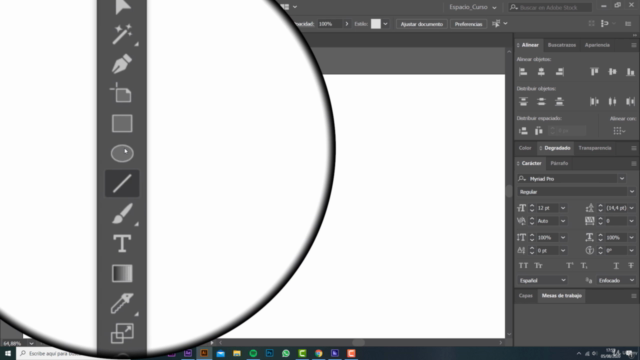Select the Rectangle tool

tap(122, 123)
